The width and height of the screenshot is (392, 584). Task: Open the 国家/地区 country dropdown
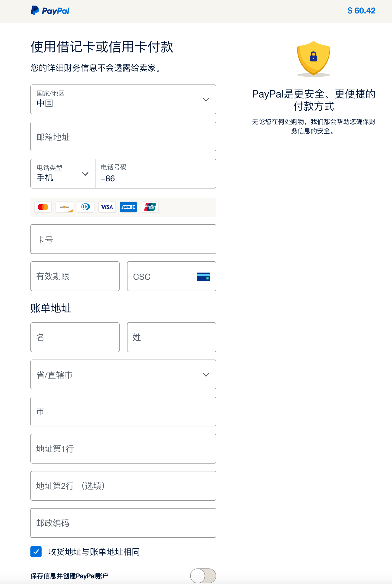123,99
